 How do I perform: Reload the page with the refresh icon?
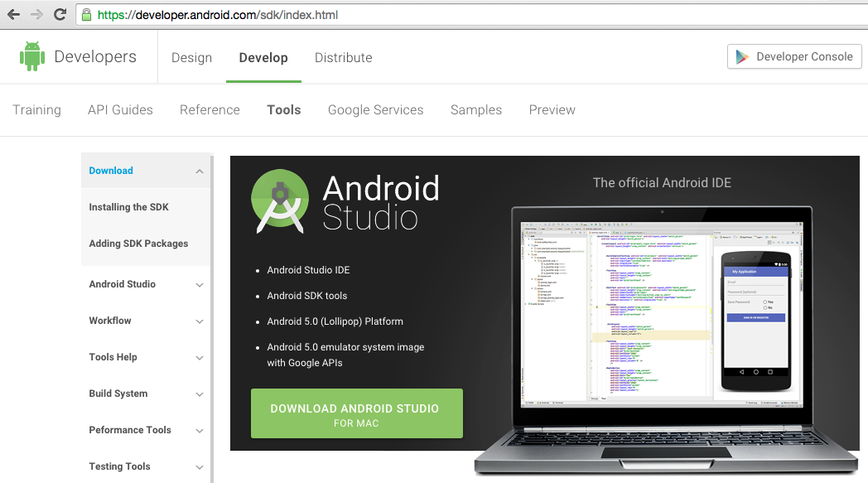(x=60, y=14)
